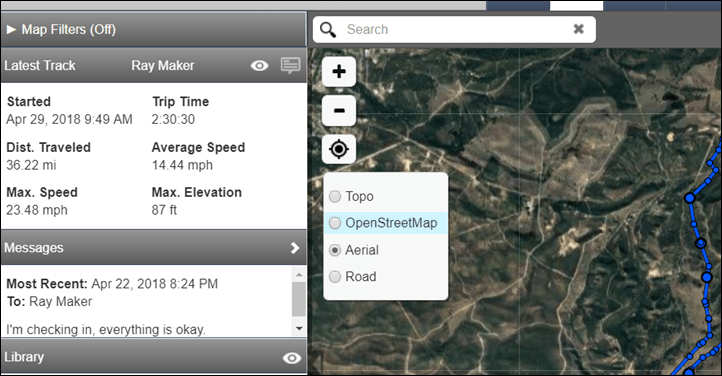Click the Ray Maker name in header
The image size is (722, 376).
tap(163, 65)
